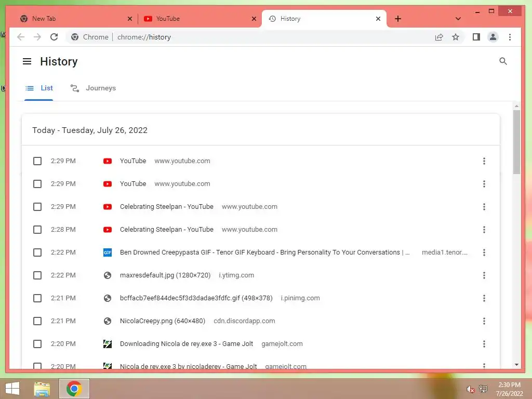Click the history page vertical scrollbar thumb
The width and height of the screenshot is (532, 399).
(516, 142)
